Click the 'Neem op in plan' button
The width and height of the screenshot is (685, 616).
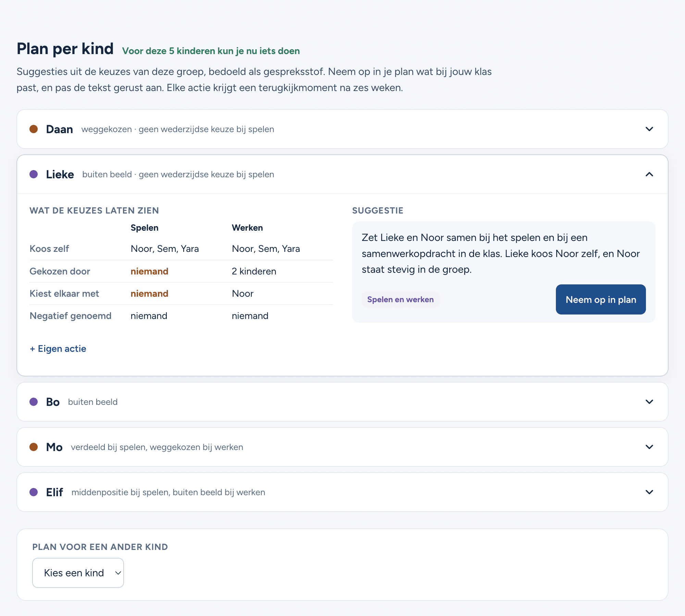click(x=601, y=299)
